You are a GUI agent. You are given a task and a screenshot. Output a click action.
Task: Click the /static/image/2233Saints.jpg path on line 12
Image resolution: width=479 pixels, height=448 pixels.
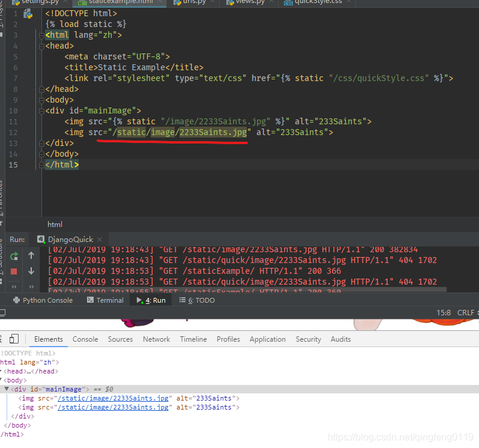(179, 133)
